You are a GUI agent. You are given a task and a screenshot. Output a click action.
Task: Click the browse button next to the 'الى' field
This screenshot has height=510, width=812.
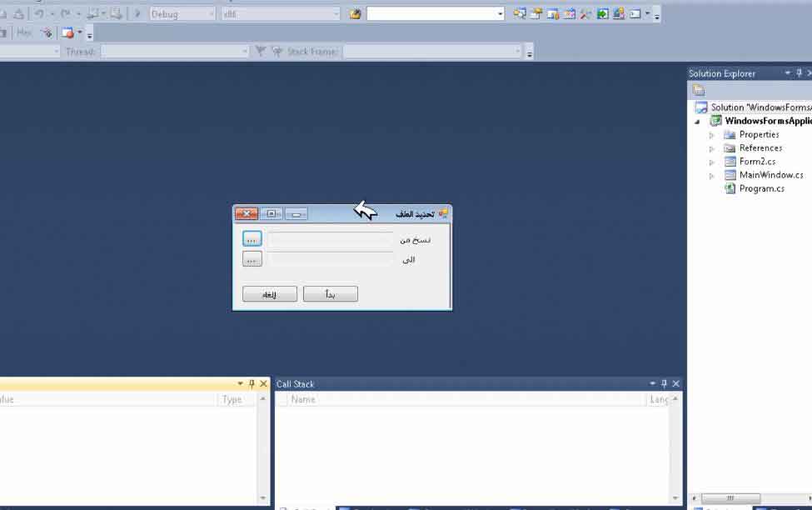(x=252, y=259)
